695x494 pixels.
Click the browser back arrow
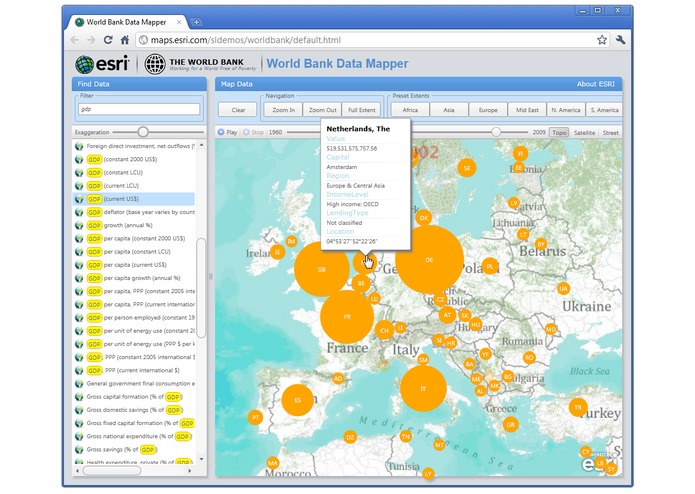[75, 40]
